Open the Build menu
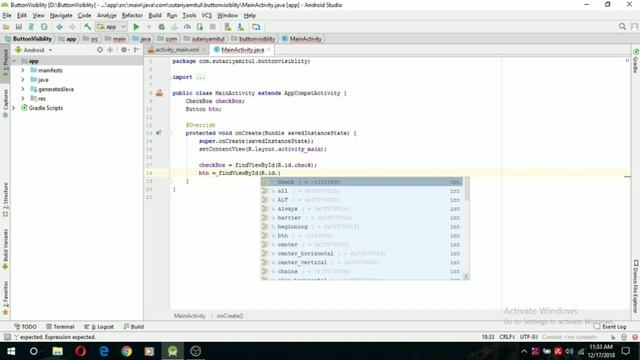640x360 pixels. click(155, 15)
